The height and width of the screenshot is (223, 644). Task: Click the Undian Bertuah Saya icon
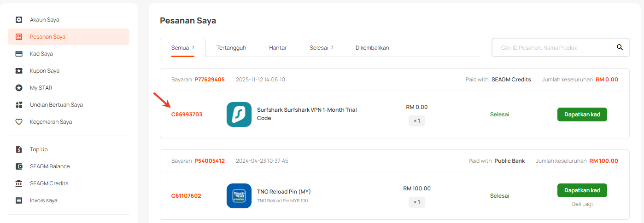19,105
